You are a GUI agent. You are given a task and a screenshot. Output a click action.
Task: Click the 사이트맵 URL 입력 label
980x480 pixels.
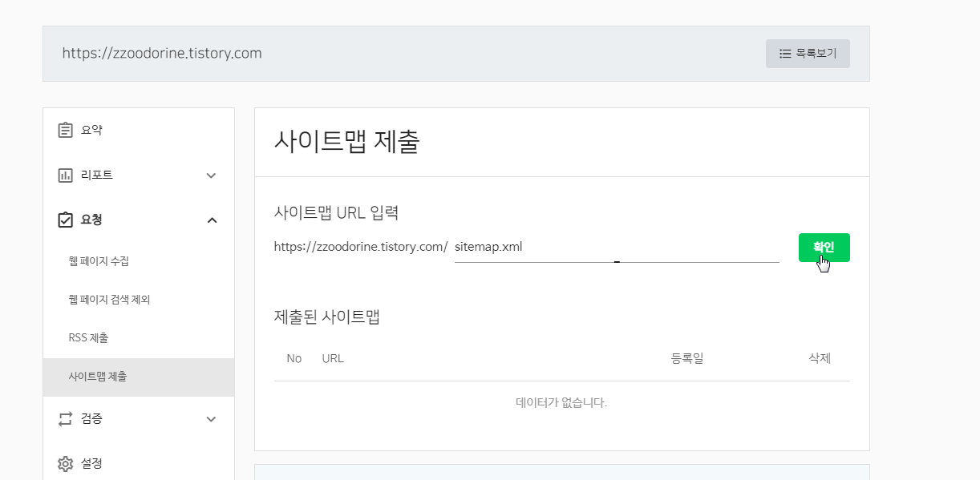(337, 213)
